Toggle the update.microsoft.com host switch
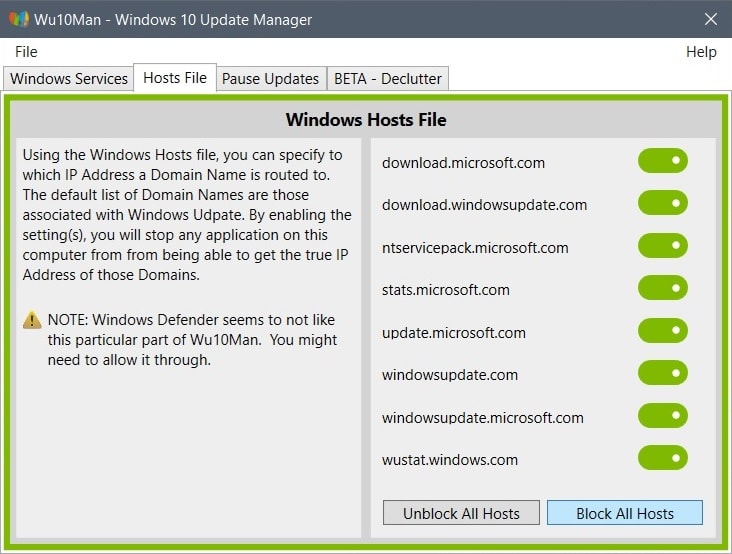Screen dimensions: 732x554 tap(662, 330)
